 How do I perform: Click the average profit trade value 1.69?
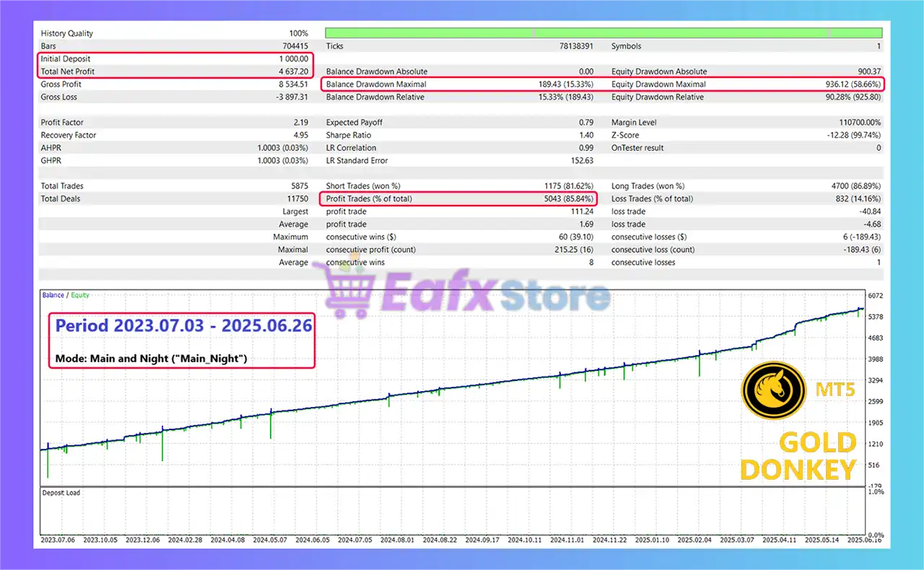pyautogui.click(x=586, y=224)
